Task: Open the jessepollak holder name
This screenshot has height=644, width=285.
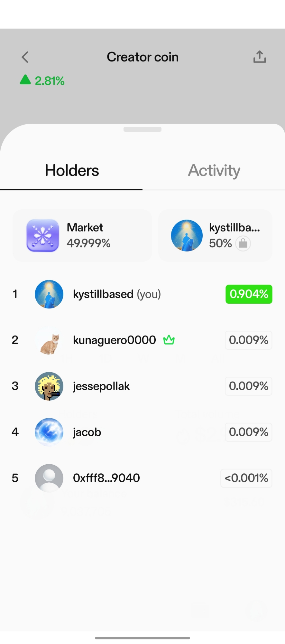Action: pos(101,386)
